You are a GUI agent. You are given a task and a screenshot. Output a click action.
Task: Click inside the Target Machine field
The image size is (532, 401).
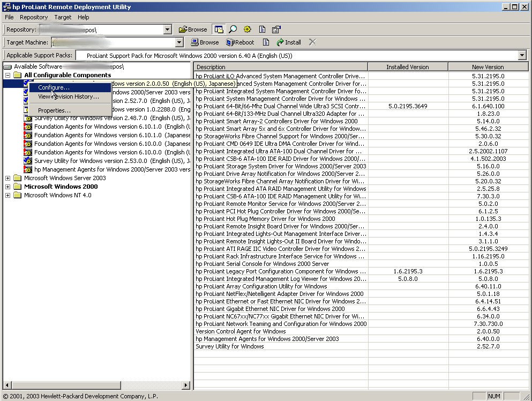(114, 42)
